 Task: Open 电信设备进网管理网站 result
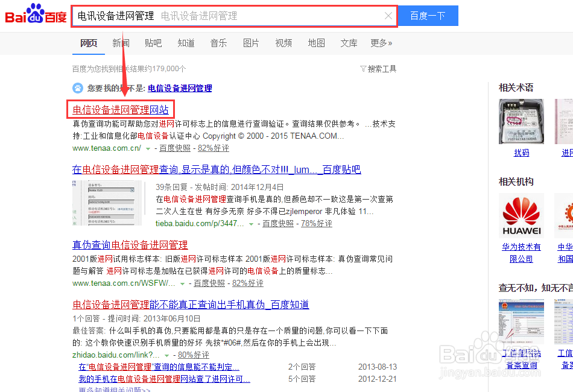pos(121,110)
